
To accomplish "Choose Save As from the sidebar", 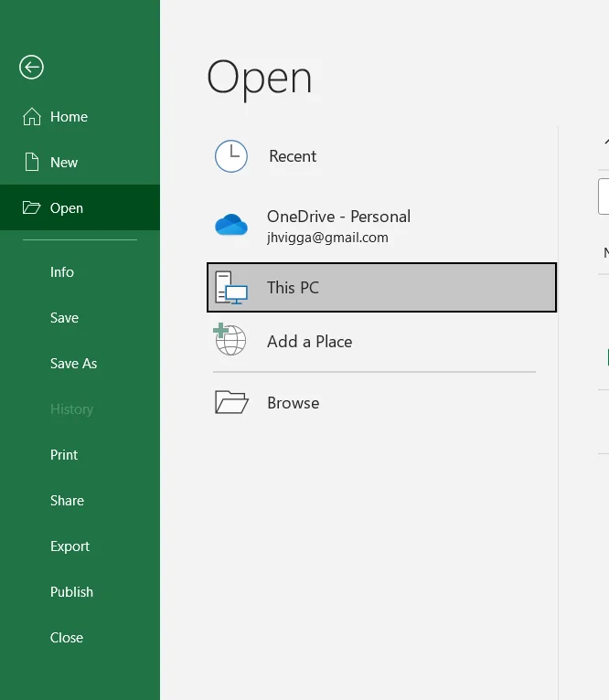I will [x=80, y=364].
